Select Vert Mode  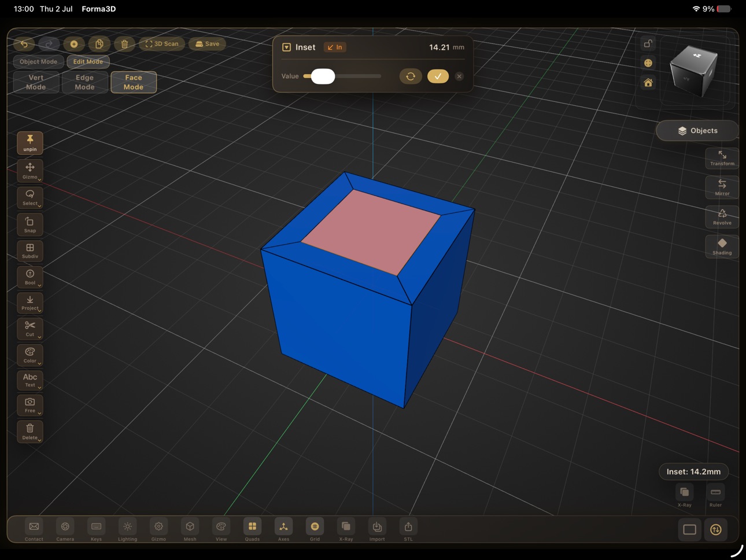click(x=36, y=82)
